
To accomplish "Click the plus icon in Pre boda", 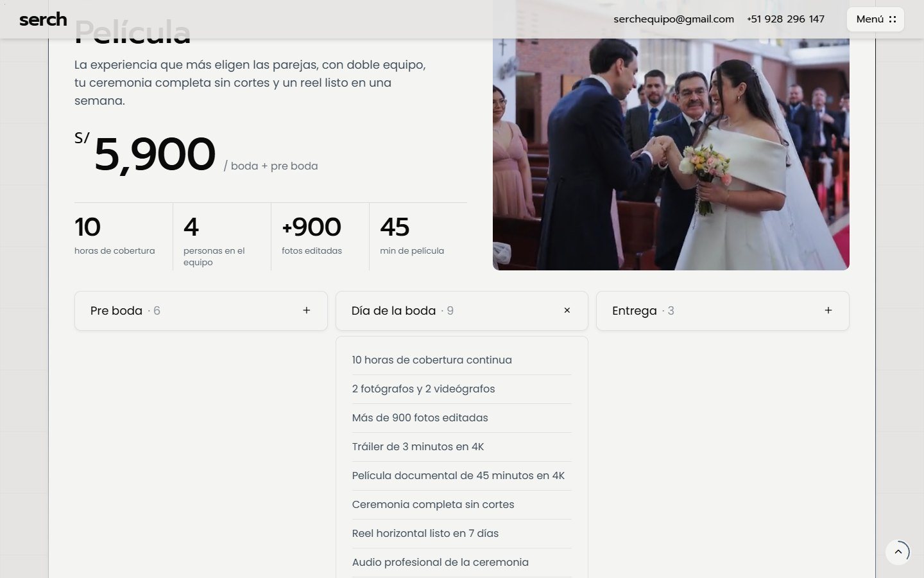I will click(x=307, y=310).
